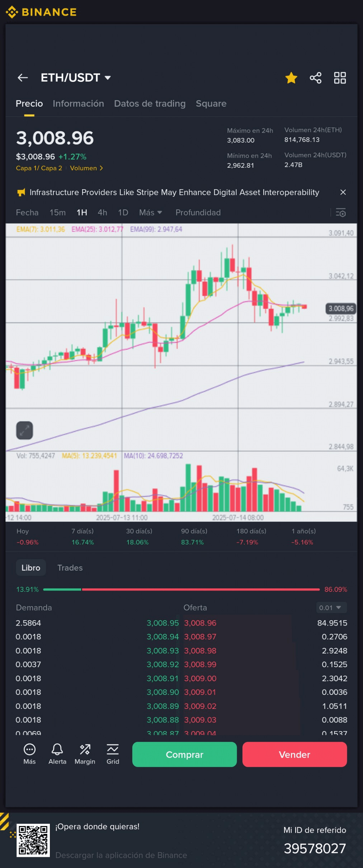
Task: Go back using the left arrow icon
Action: [23, 78]
